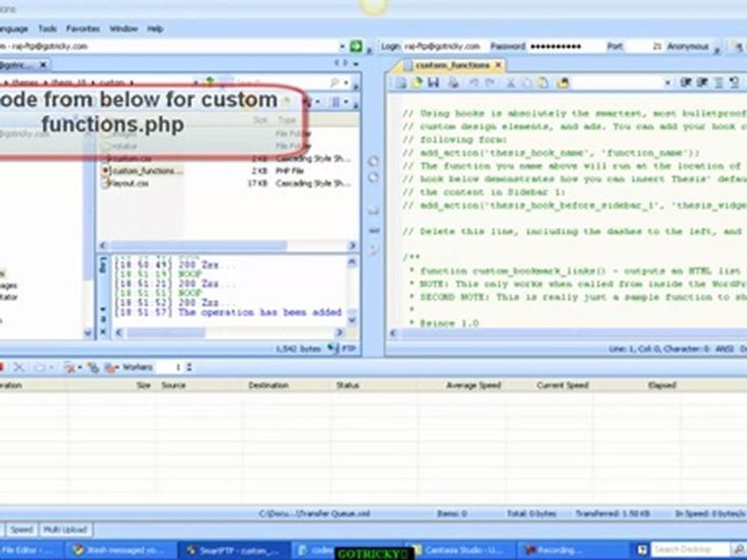Select the layout.css file in list
The height and width of the screenshot is (560, 747).
(x=126, y=184)
